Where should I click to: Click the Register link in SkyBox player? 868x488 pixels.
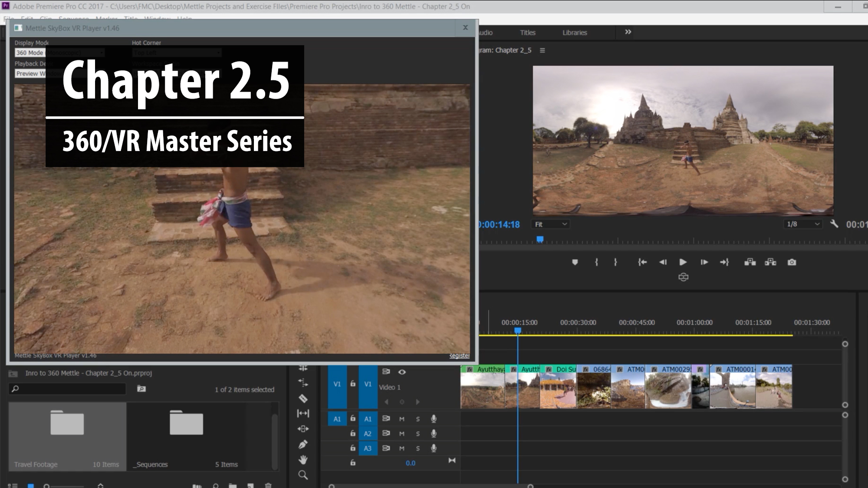tap(460, 356)
